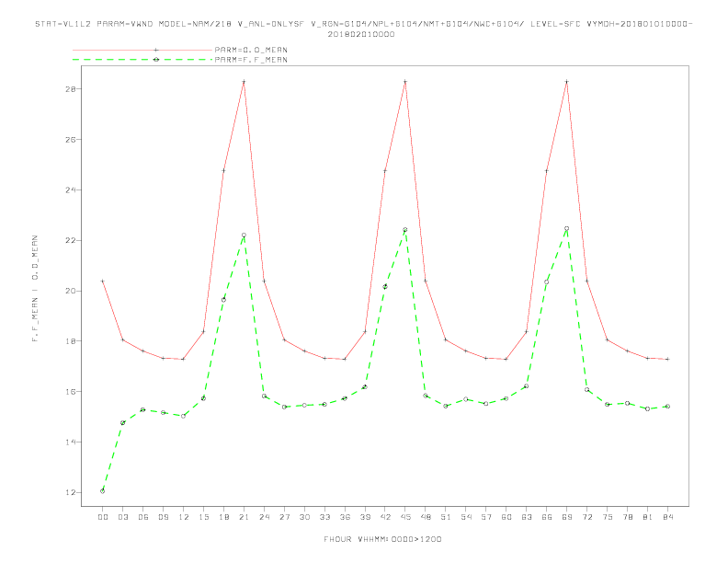Click the green F.F_MEAN point at hour 24
Screen dimensions: 728x563
click(264, 396)
